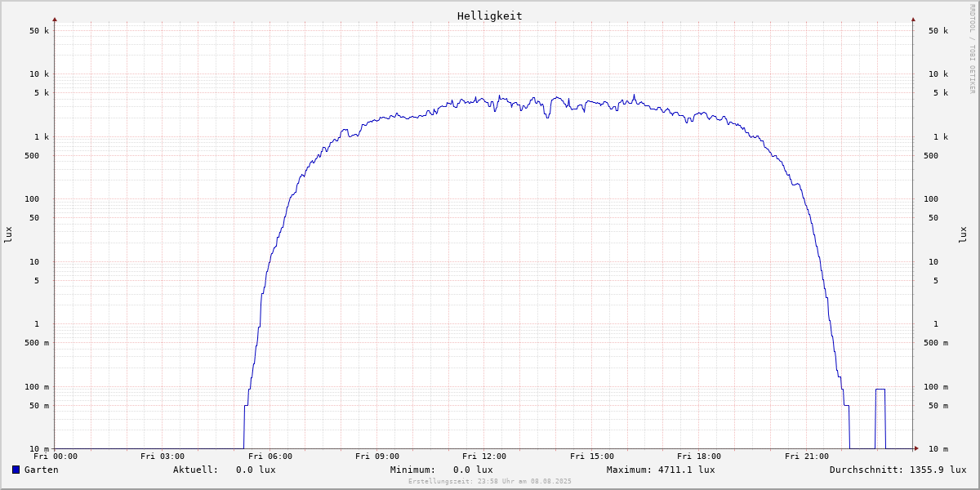The image size is (980, 490).
Task: Click the 1 k label on left axis
Action: pyautogui.click(x=42, y=137)
